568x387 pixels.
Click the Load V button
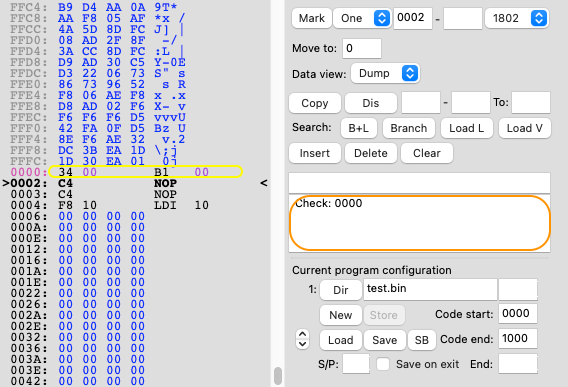[525, 128]
